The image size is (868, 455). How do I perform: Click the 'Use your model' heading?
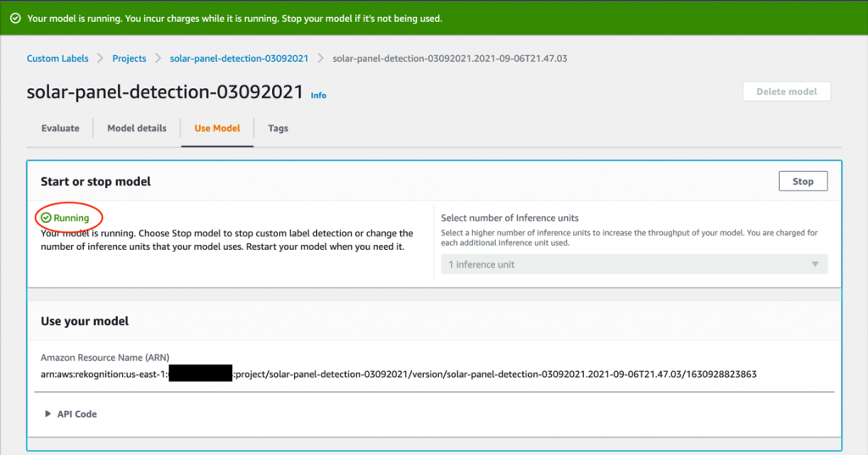point(85,321)
